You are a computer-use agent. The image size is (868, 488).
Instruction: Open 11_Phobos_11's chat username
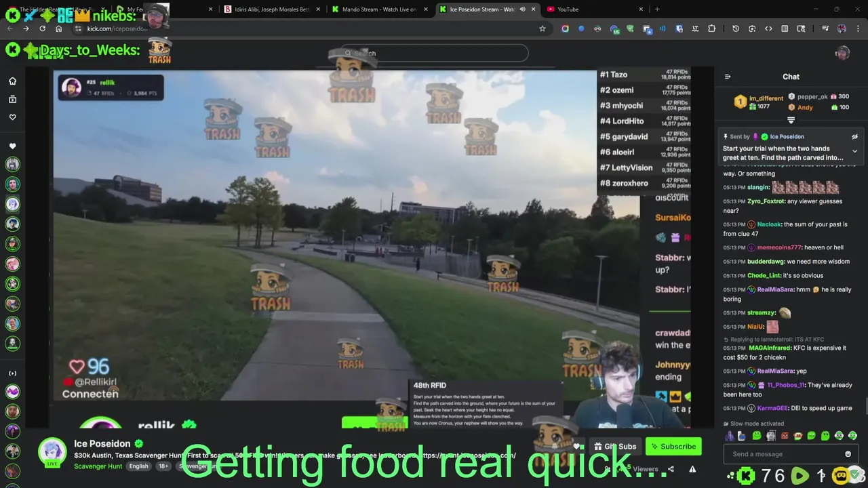[785, 385]
